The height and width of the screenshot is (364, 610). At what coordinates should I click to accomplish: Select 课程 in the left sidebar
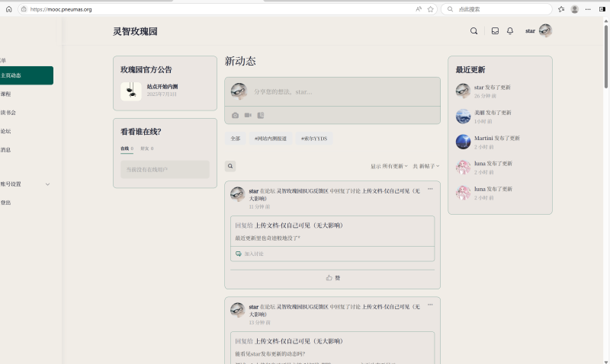pyautogui.click(x=6, y=94)
